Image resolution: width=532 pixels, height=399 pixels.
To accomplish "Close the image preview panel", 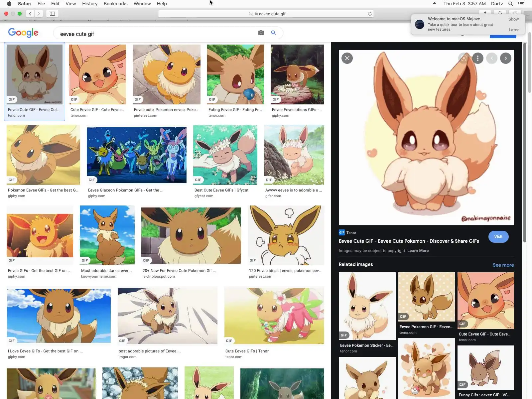I will tap(347, 58).
